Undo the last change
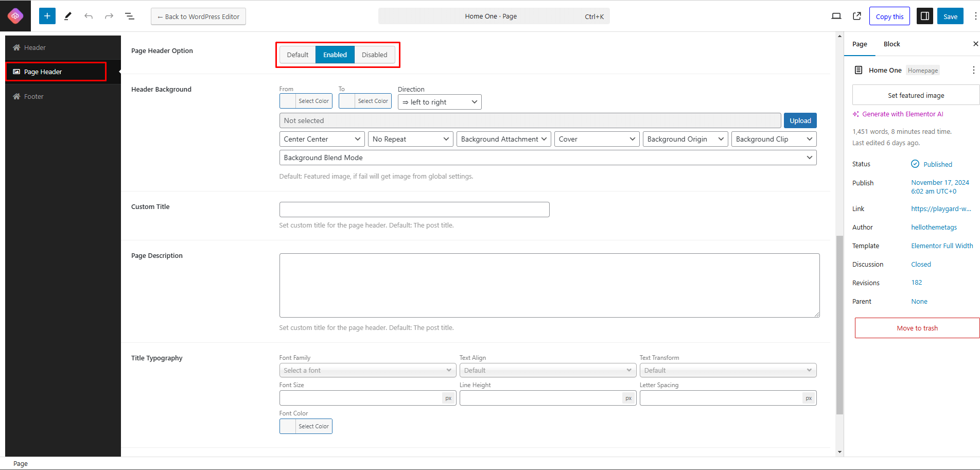Image resolution: width=980 pixels, height=470 pixels. [89, 16]
